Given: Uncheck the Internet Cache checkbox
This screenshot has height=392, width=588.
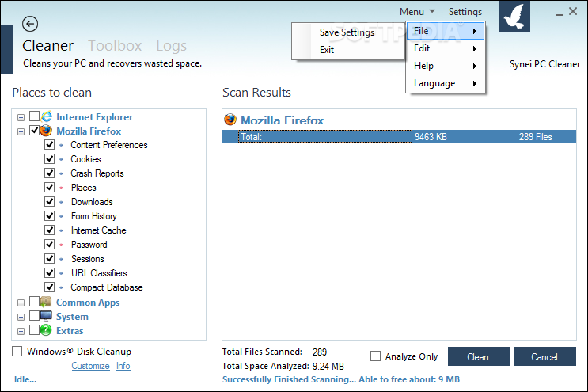Looking at the screenshot, I should coord(50,230).
